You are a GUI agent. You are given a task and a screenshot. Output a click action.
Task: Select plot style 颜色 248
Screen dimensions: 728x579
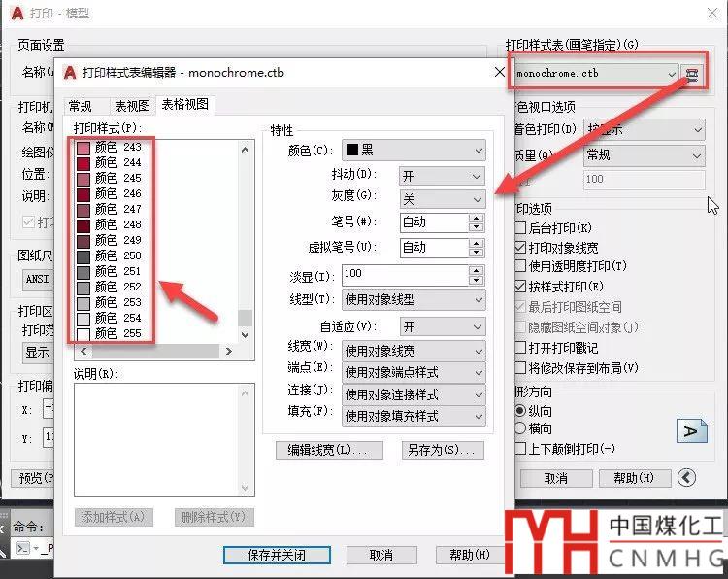click(118, 225)
